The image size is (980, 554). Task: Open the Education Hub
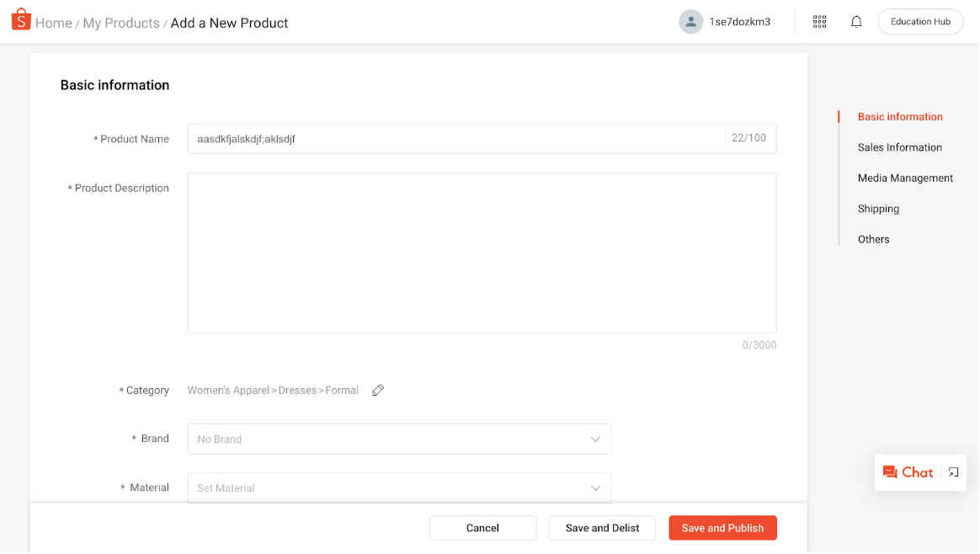point(920,21)
